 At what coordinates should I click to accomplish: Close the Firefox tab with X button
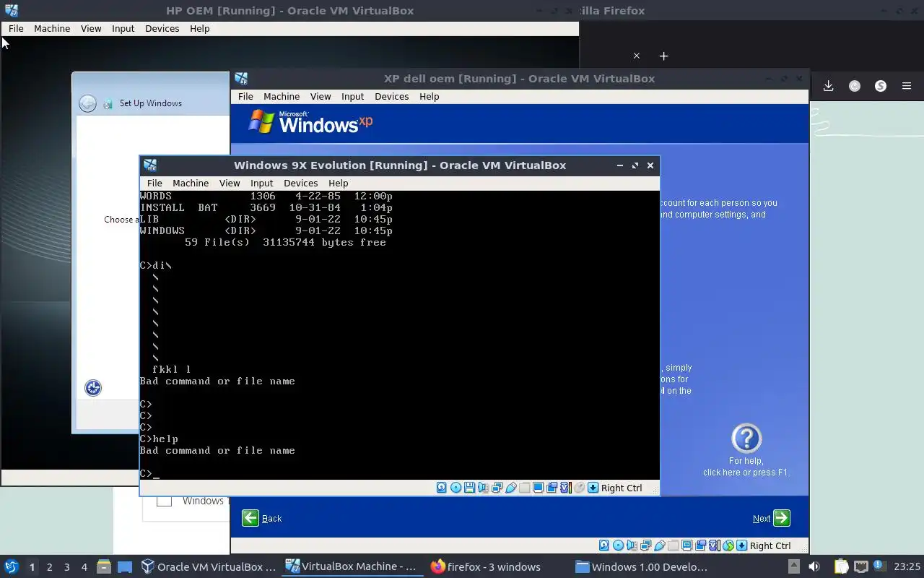pos(636,56)
